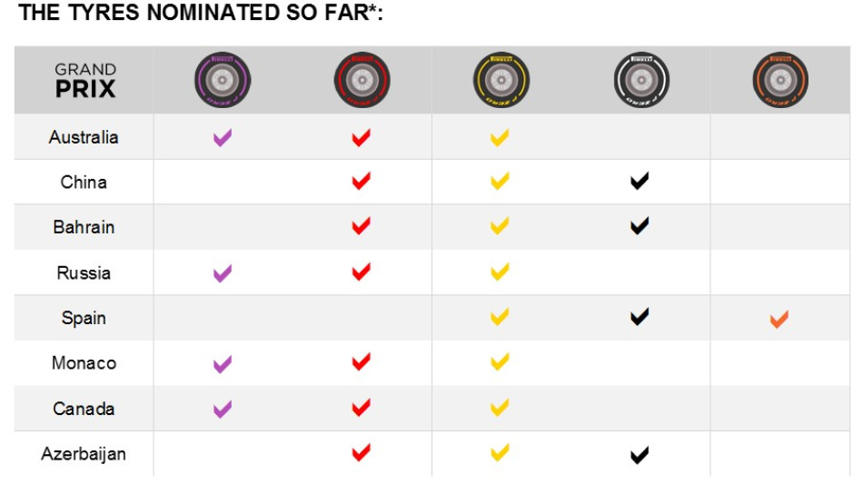Image resolution: width=863 pixels, height=504 pixels.
Task: Click the Grand Prix header logo
Action: click(85, 80)
